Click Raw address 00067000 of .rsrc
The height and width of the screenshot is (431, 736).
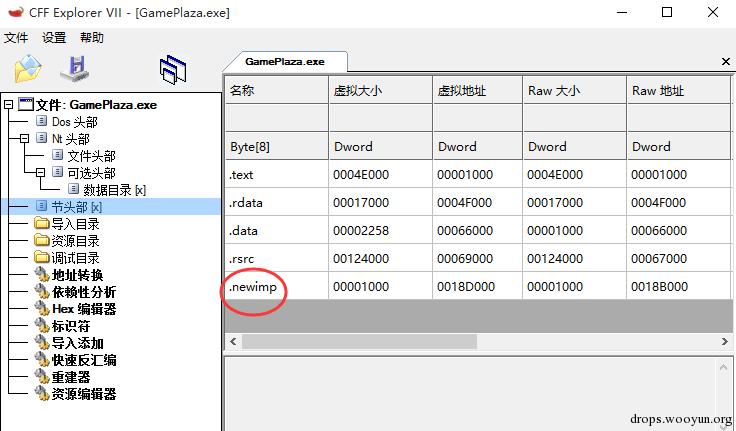659,259
